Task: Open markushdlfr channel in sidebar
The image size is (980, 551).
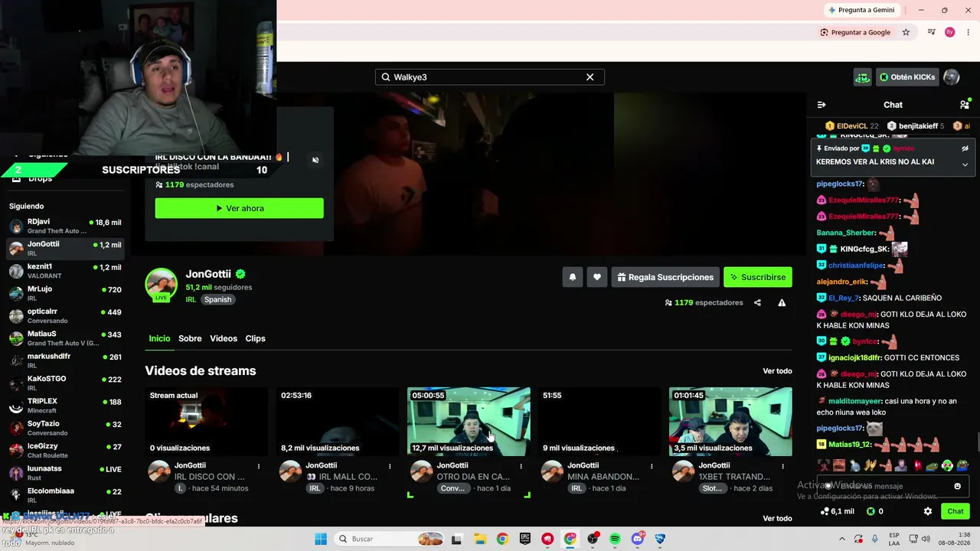Action: tap(65, 361)
